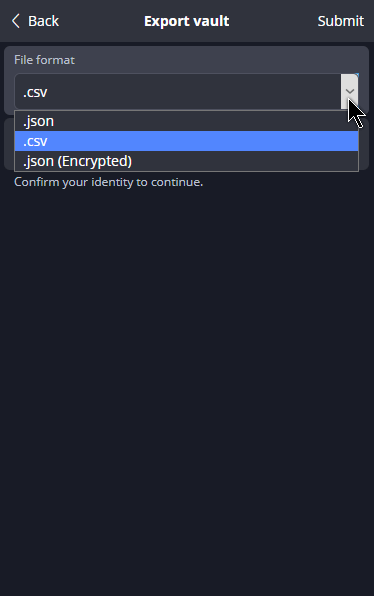Image resolution: width=374 pixels, height=596 pixels.
Task: Click empty dark area below to dismiss list
Action: coord(187,380)
